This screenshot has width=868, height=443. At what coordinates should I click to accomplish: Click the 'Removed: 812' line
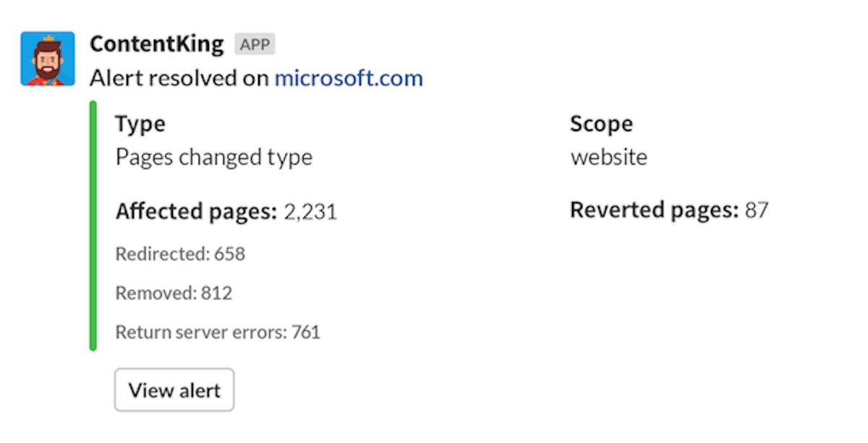(174, 293)
